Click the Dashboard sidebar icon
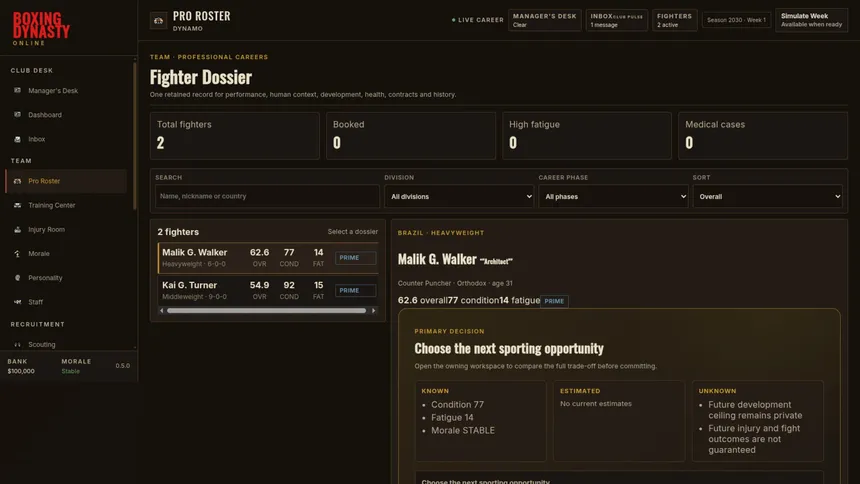This screenshot has height=484, width=860. tap(18, 115)
